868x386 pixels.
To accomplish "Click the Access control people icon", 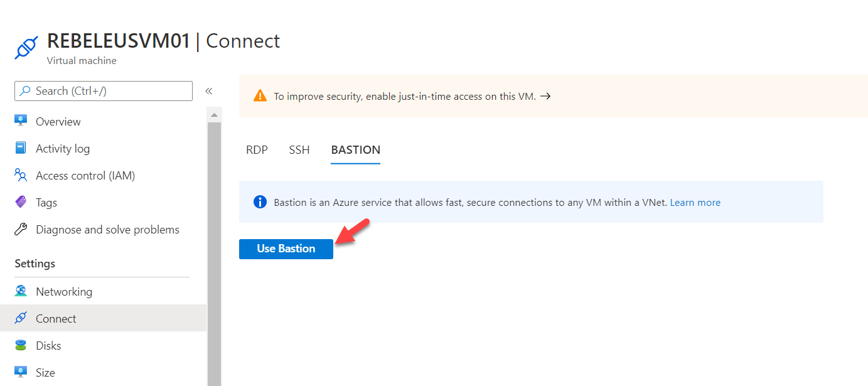I will coord(21,175).
